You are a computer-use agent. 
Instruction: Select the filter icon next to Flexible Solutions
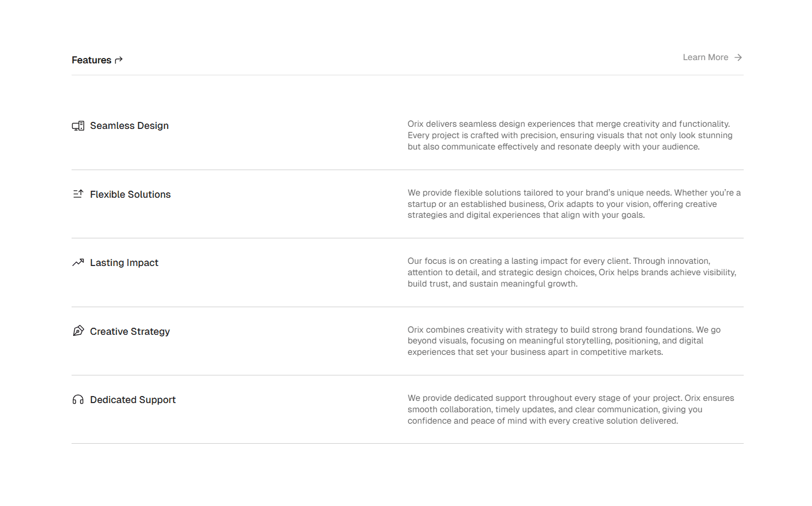point(78,194)
